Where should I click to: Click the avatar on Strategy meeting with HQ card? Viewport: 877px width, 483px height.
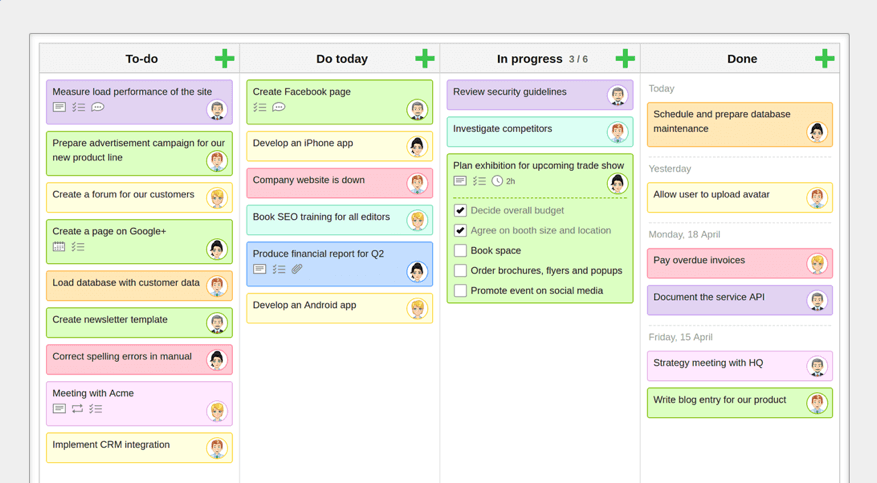(817, 367)
